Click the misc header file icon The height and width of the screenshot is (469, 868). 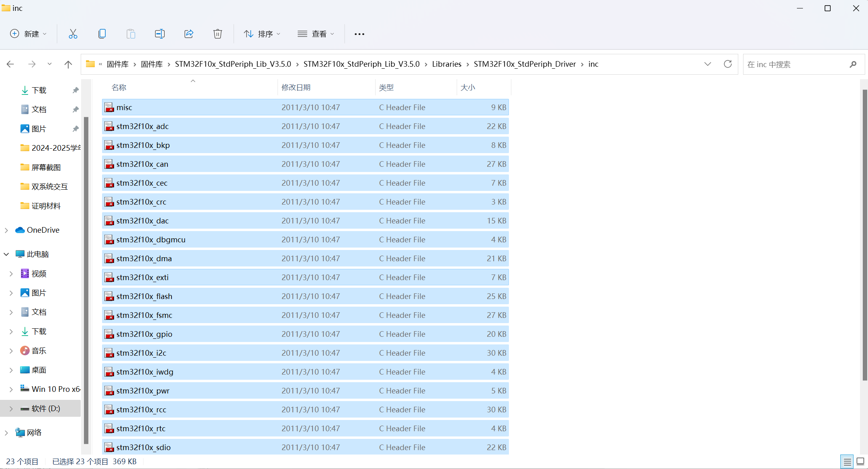click(109, 107)
